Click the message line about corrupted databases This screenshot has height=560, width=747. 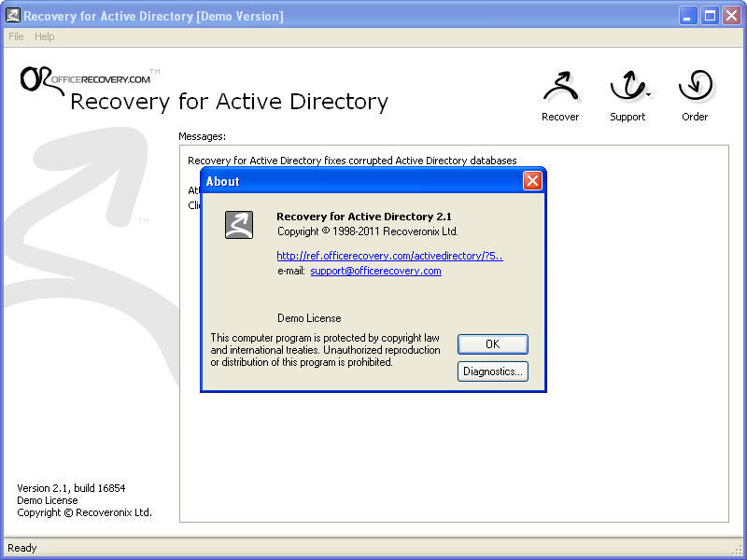[352, 161]
